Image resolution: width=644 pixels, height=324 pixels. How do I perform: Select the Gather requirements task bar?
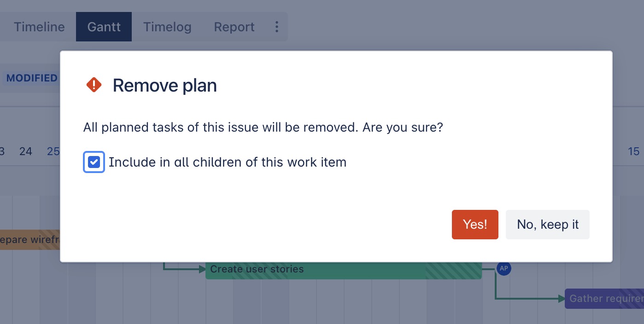pyautogui.click(x=604, y=299)
